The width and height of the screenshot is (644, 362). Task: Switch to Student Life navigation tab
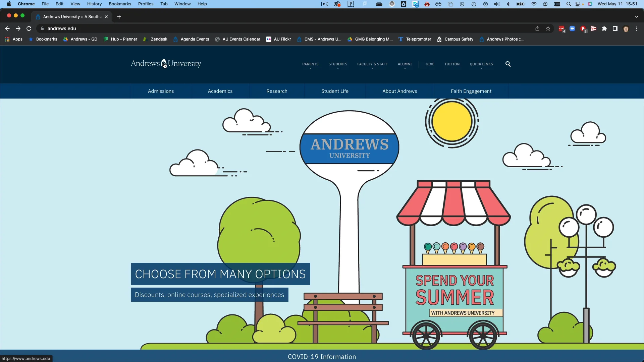[x=335, y=91]
